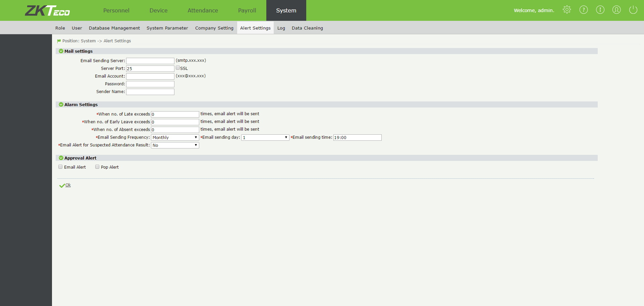Check the Pop Alert checkbox
Screen dimensions: 644x306
coord(97,167)
